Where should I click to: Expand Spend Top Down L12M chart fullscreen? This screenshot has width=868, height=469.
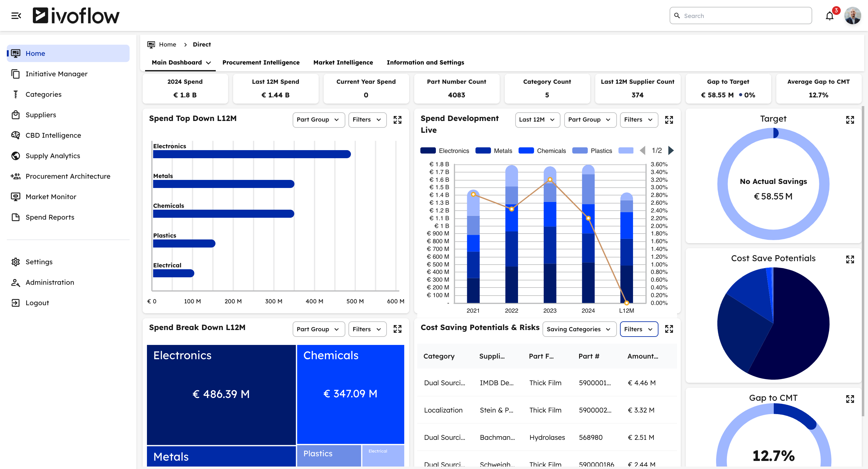(x=397, y=120)
